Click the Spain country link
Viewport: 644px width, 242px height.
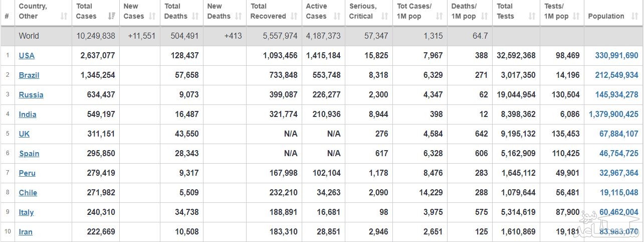tap(29, 154)
